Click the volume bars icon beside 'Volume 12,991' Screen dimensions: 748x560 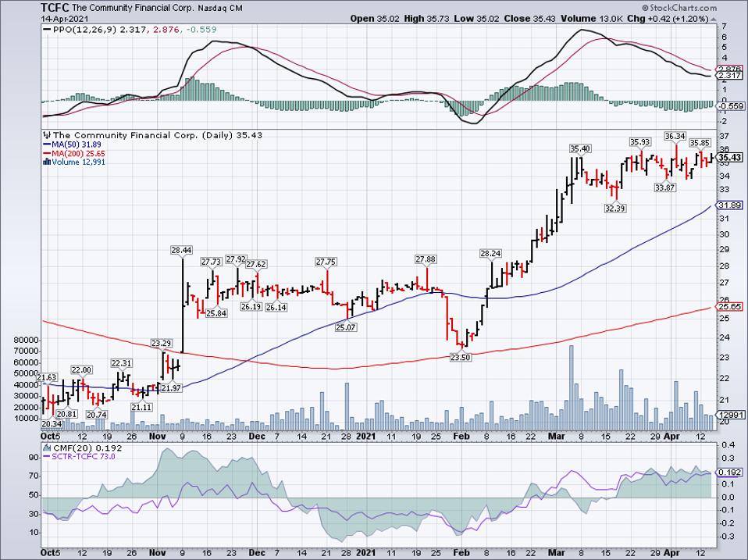pos(46,162)
